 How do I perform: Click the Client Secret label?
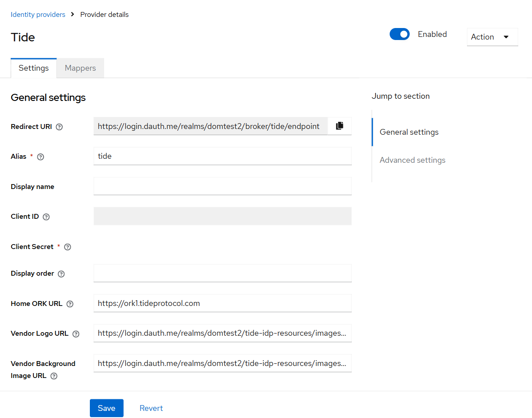coord(32,247)
